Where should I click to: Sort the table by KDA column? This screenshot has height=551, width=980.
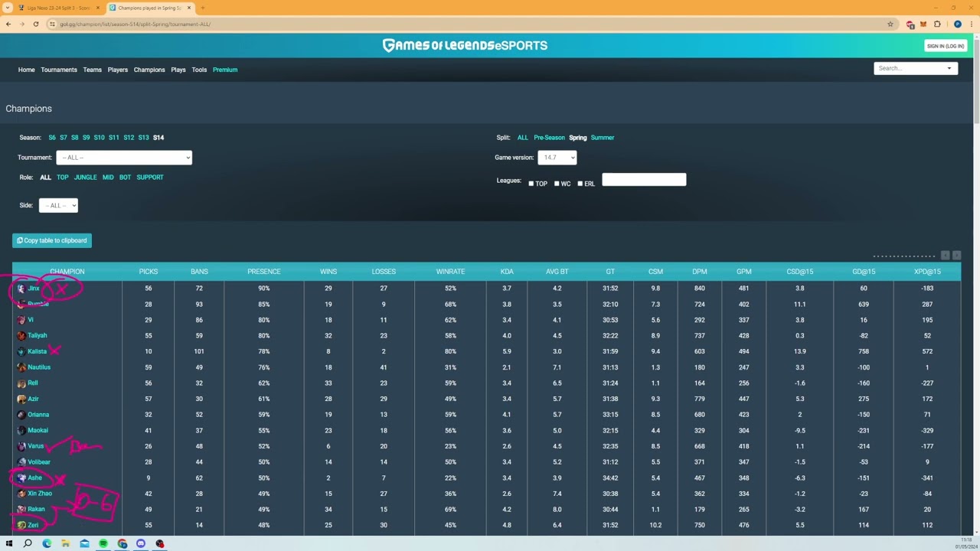click(507, 272)
